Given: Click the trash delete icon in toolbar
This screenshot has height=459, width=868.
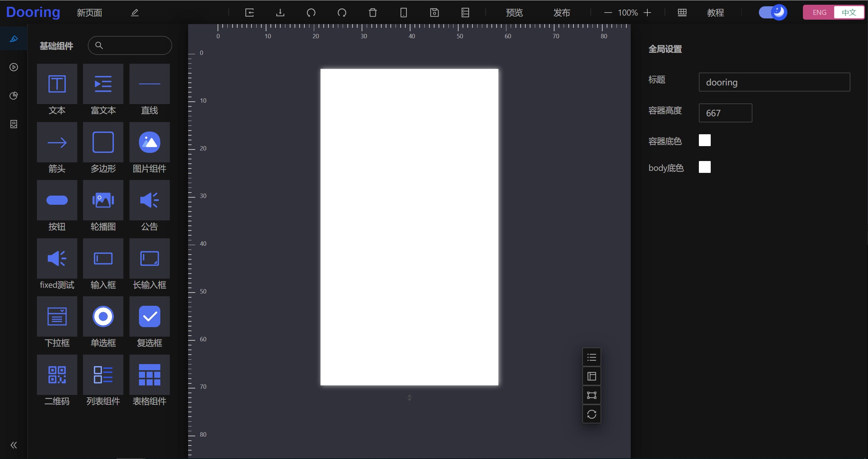Looking at the screenshot, I should point(372,13).
